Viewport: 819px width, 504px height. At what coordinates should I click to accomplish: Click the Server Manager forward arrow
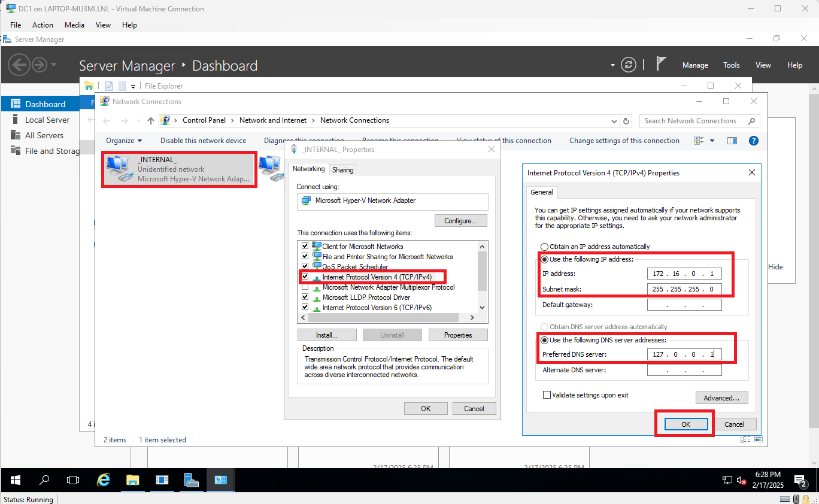pos(40,65)
